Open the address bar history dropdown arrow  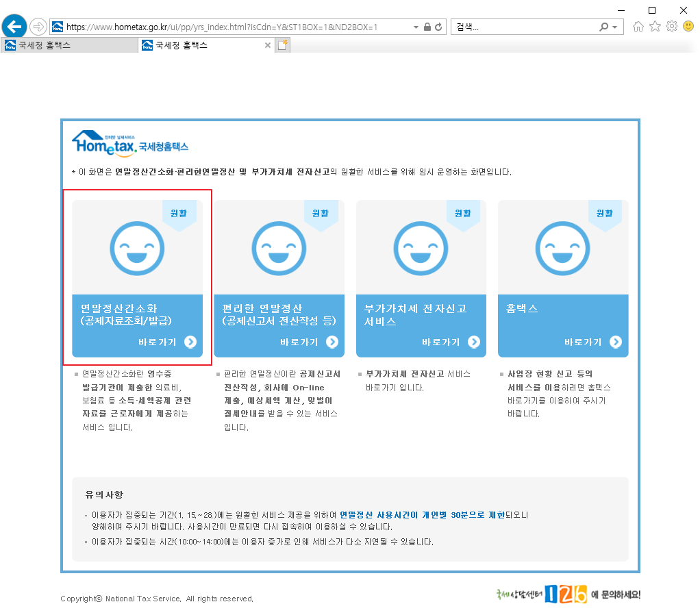pos(416,27)
